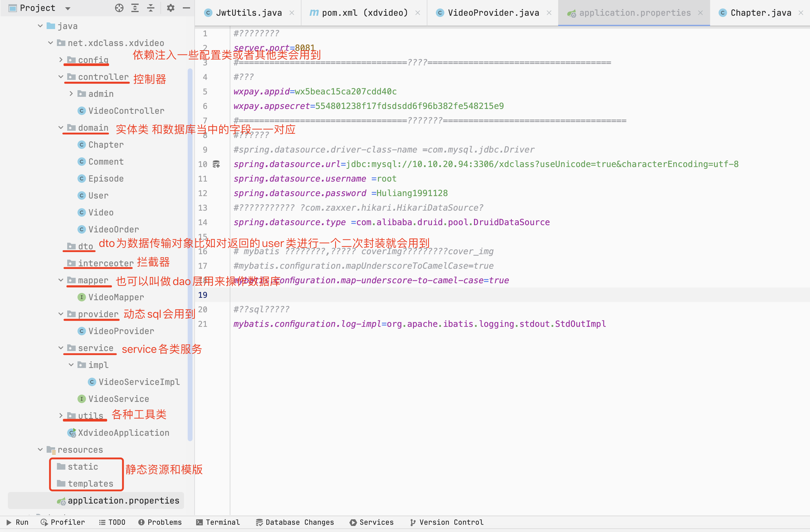This screenshot has height=532, width=810.
Task: Open the Version Control tool window
Action: (447, 522)
